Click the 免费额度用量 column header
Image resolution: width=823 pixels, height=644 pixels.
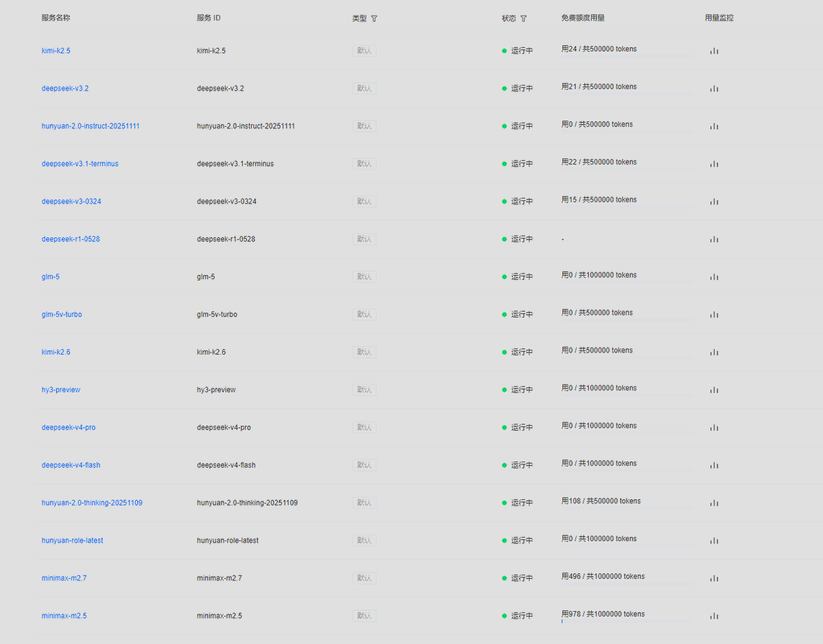[583, 19]
